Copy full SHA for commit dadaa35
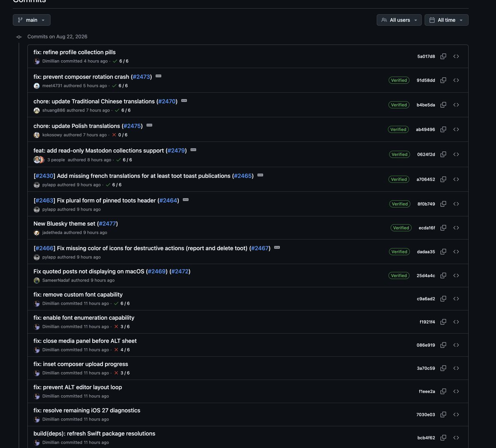This screenshot has height=448, width=496. coord(443,252)
